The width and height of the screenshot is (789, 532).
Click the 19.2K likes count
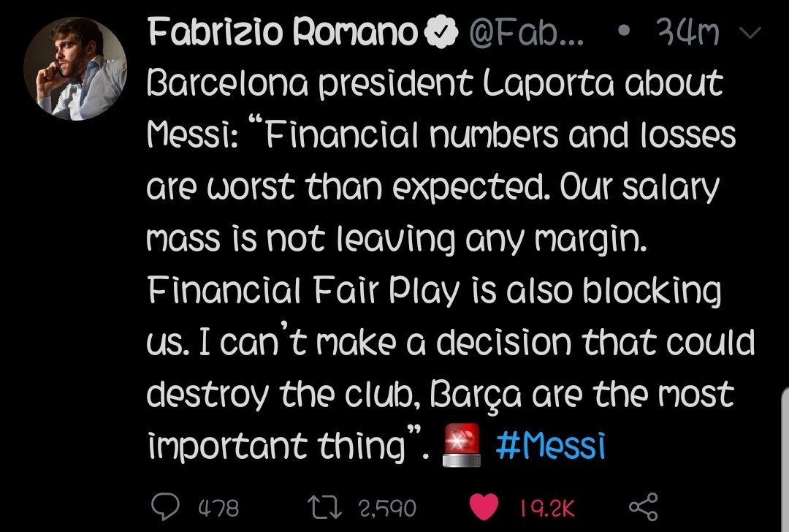pos(547,509)
